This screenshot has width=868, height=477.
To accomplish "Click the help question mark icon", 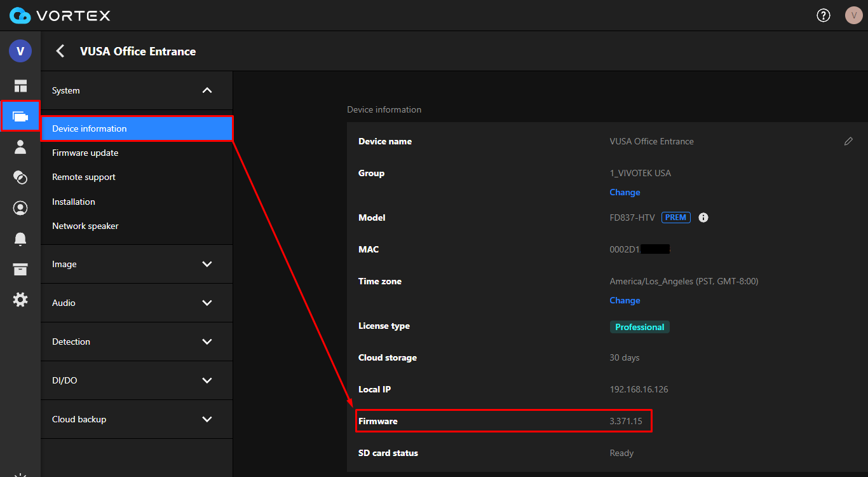I will coord(824,15).
